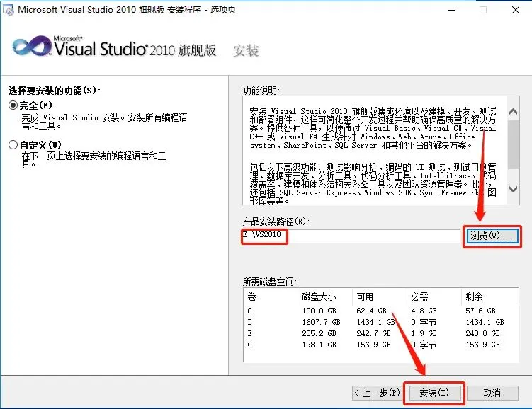Image resolution: width=532 pixels, height=409 pixels.
Task: Click the 198.1 GB disk size cell
Action: click(x=319, y=345)
